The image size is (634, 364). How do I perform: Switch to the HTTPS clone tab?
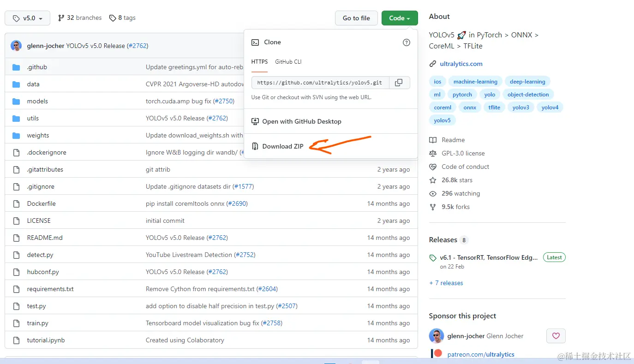260,62
